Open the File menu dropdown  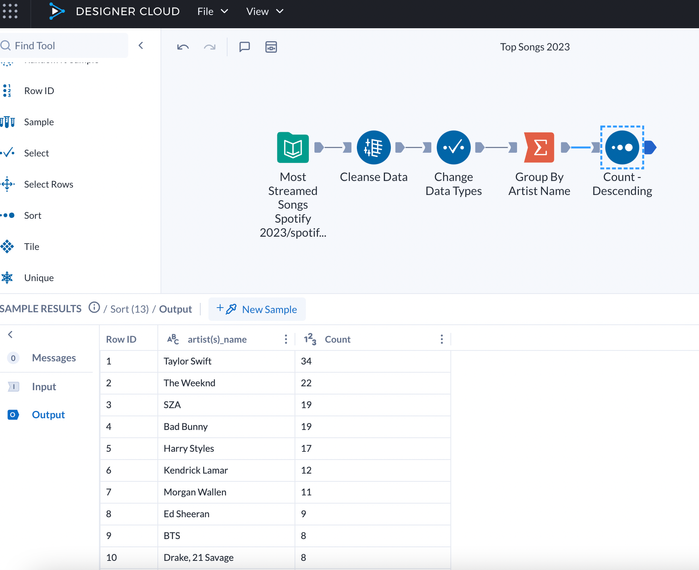click(213, 12)
